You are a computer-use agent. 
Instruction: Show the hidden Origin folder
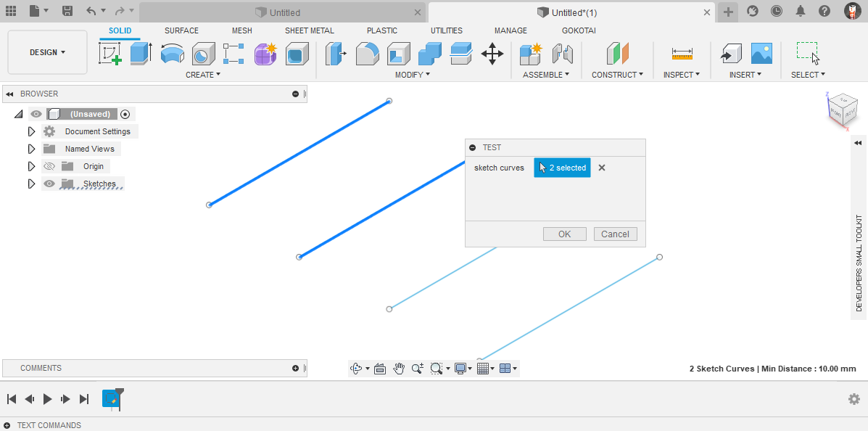[x=49, y=166]
